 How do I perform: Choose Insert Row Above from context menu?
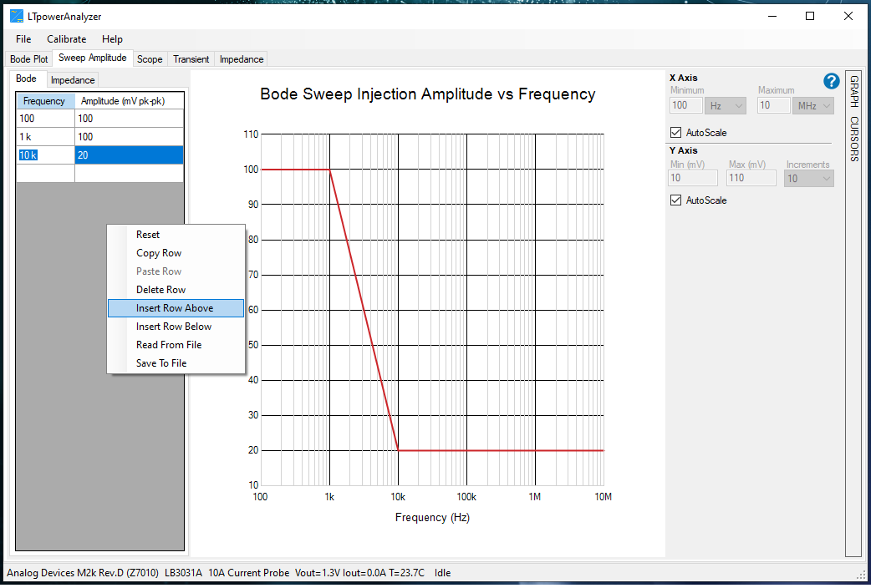click(176, 308)
